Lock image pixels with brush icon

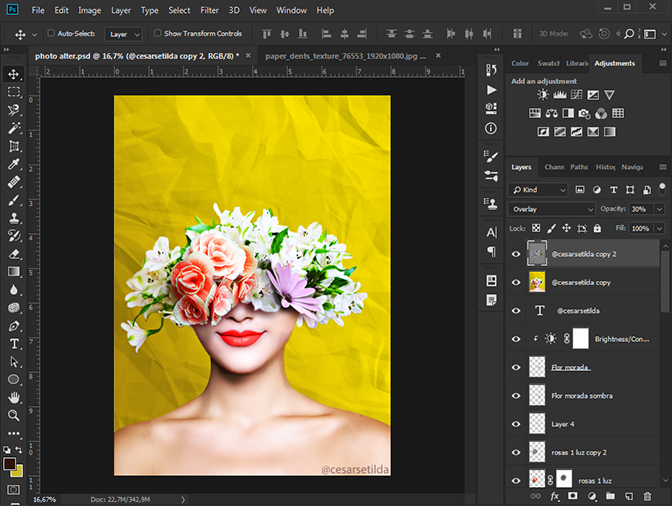(x=552, y=228)
